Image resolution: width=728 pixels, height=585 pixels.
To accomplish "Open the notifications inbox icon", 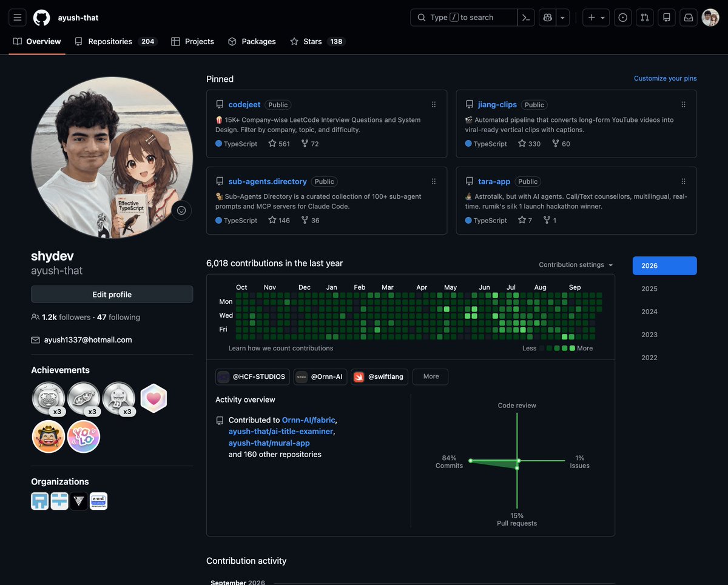I will coord(689,18).
